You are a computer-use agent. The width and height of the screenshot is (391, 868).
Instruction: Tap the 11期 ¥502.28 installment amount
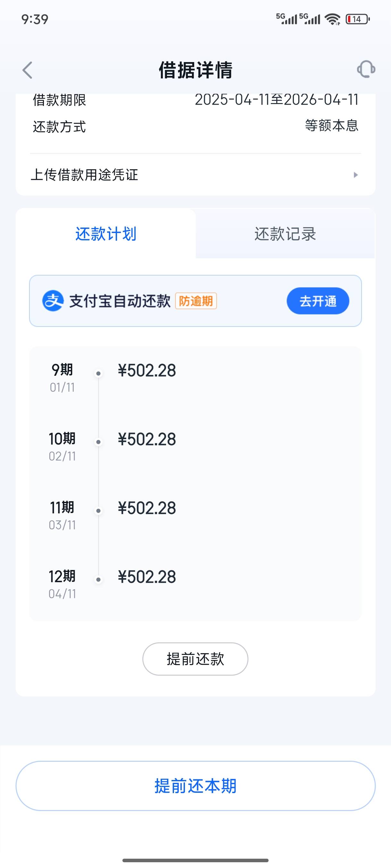[x=147, y=508]
